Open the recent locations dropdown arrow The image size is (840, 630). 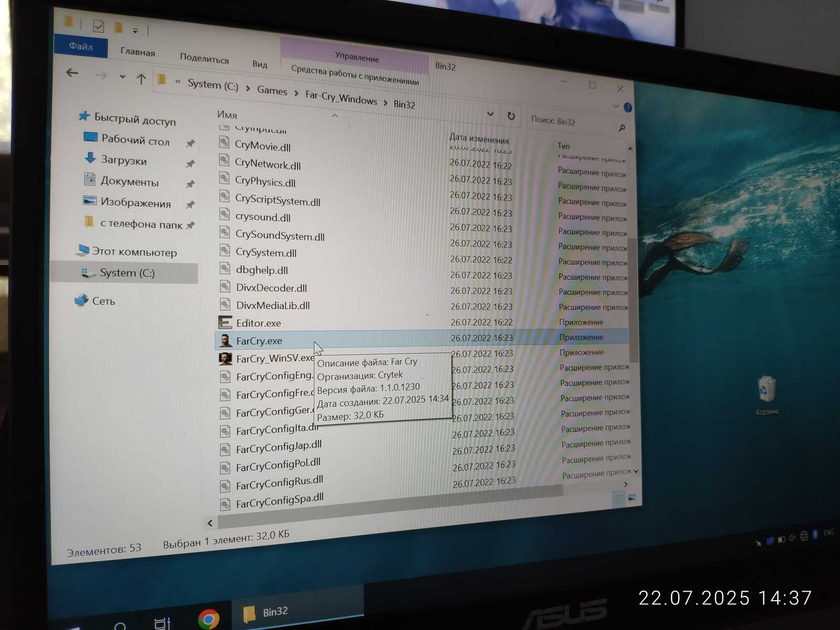point(122,77)
